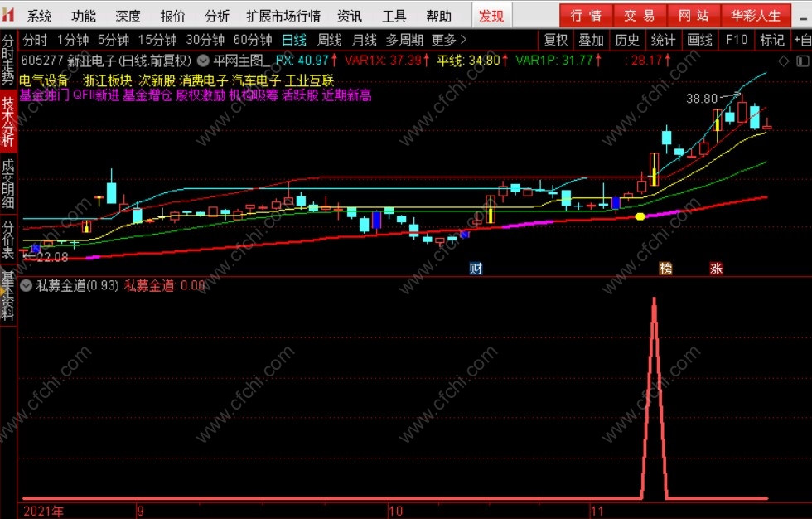Open the 工具 menu
812x519 pixels.
point(394,16)
